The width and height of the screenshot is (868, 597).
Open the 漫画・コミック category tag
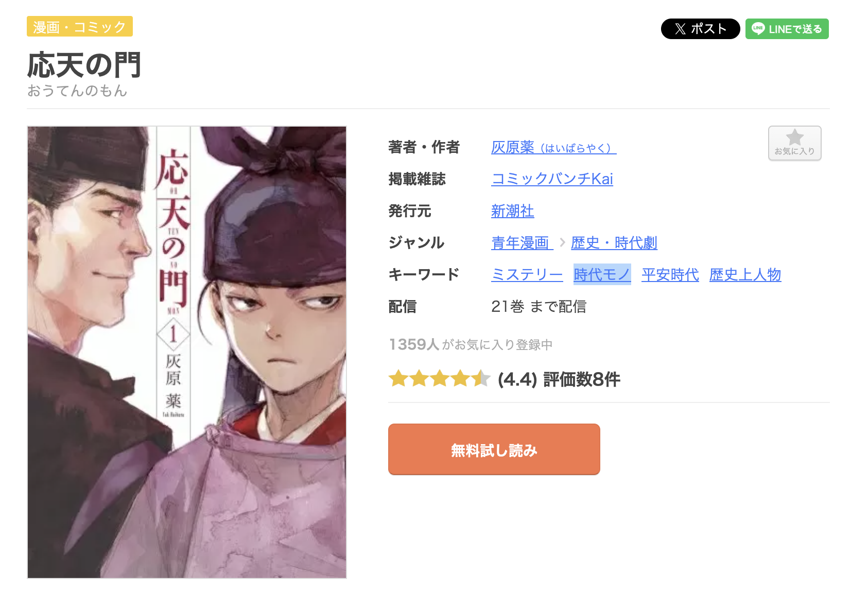click(80, 27)
